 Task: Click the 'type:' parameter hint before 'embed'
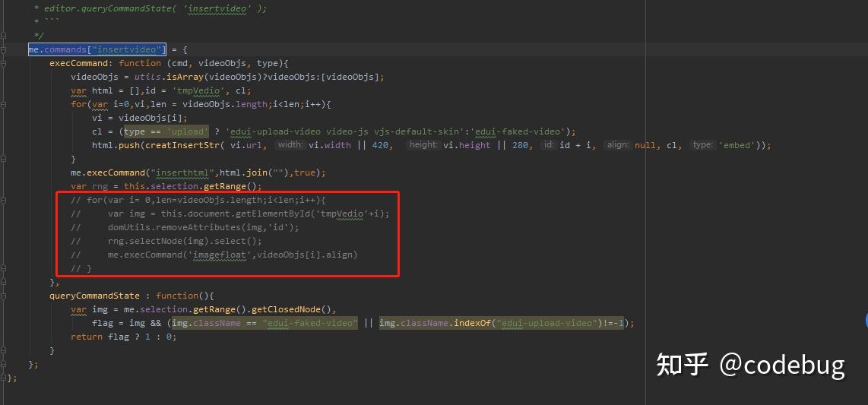click(x=702, y=145)
